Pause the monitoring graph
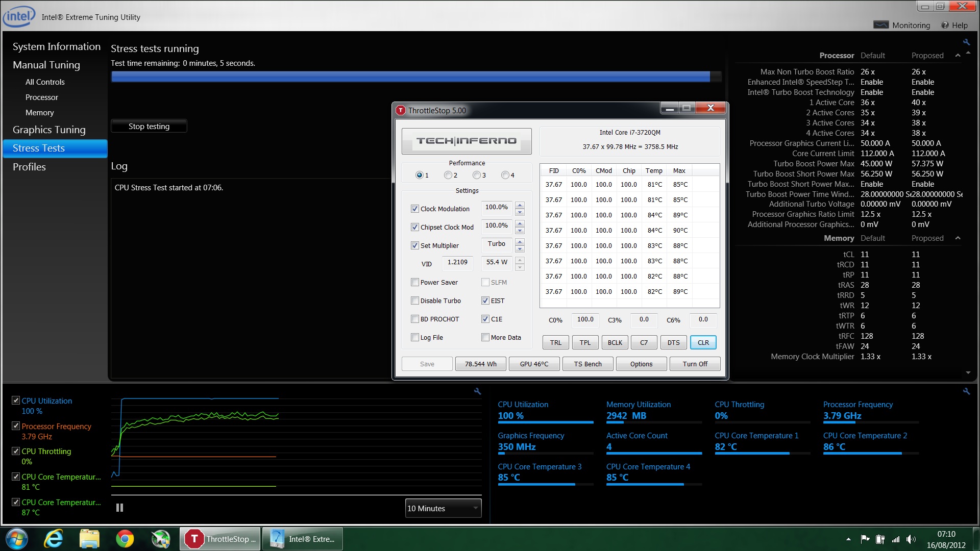980x551 pixels. [119, 508]
